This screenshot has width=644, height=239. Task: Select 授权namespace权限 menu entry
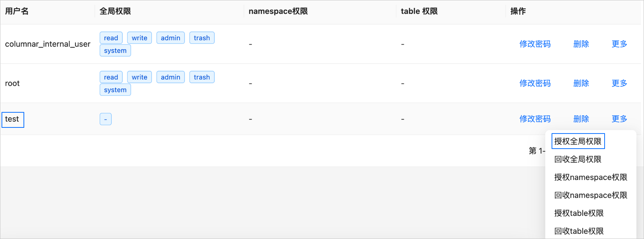coord(591,177)
